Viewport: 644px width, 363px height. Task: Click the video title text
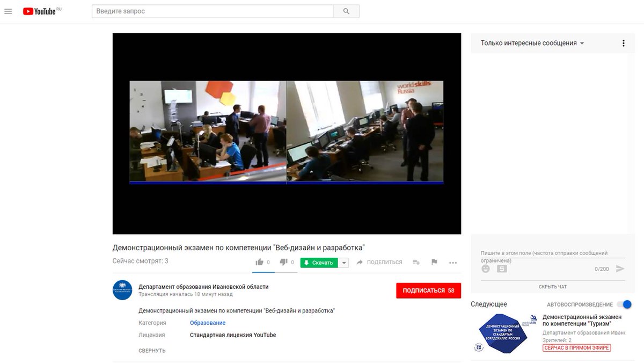tap(238, 248)
